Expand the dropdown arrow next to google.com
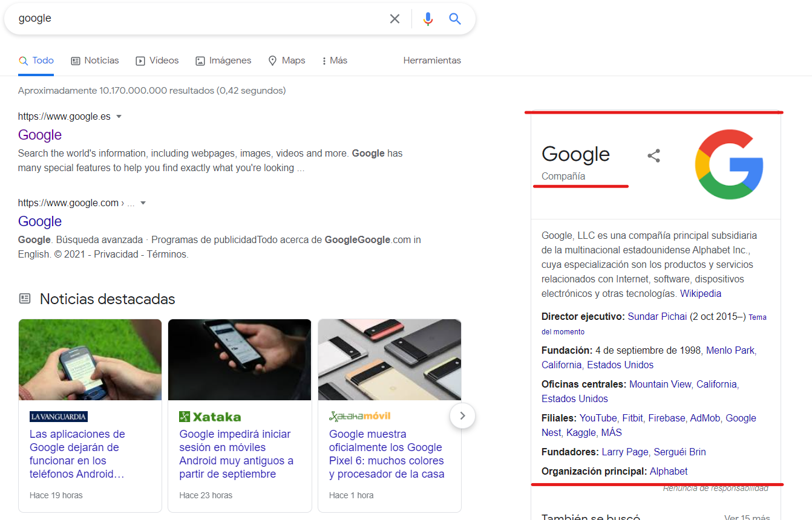 tap(143, 203)
